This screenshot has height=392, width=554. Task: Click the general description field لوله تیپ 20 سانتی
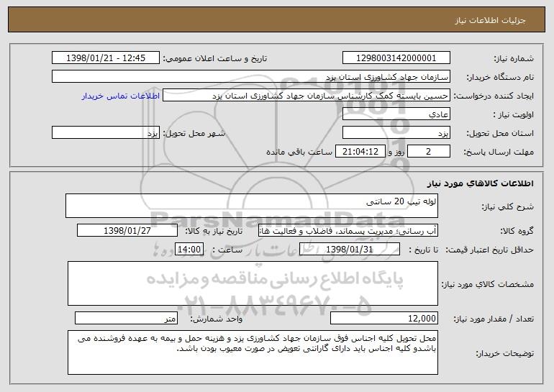[x=252, y=206]
